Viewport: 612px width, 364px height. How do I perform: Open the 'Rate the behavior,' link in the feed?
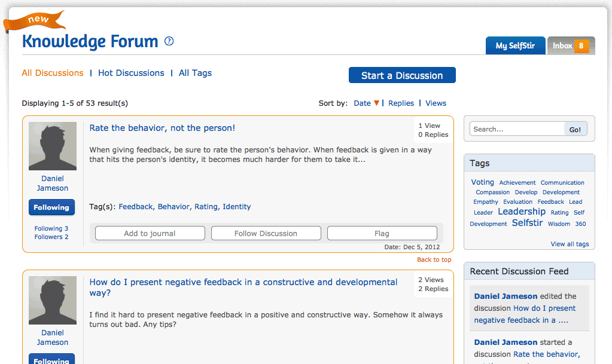pyautogui.click(x=546, y=354)
